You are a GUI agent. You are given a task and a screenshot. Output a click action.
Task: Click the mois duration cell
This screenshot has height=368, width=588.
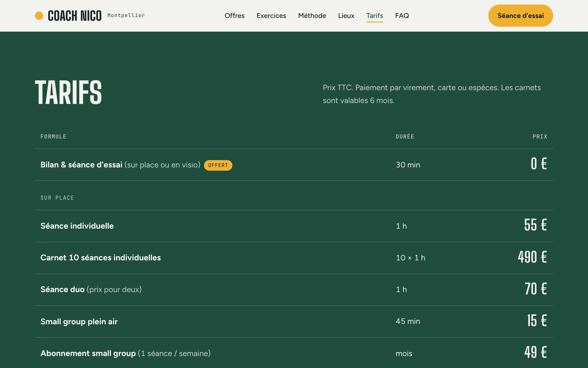[x=404, y=354]
